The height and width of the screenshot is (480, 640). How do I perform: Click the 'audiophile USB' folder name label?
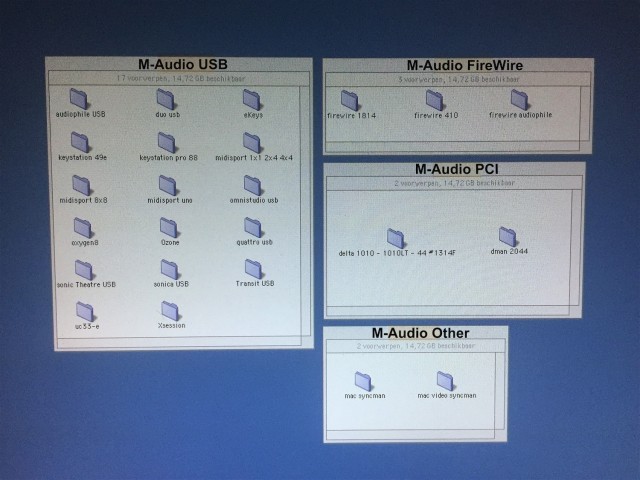point(80,114)
